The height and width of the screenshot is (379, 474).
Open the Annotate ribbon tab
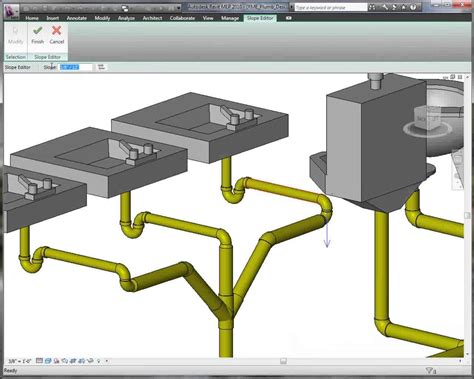pos(77,18)
